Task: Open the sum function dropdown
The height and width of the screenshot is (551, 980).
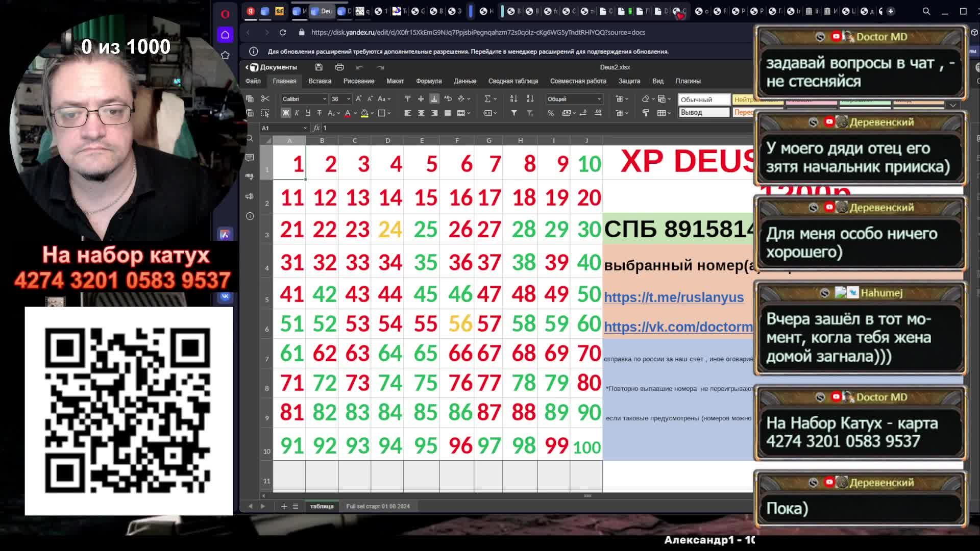Action: 495,98
